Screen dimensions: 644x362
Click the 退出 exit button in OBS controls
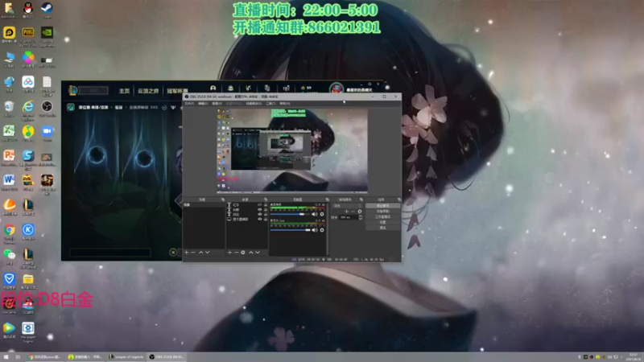(x=382, y=228)
